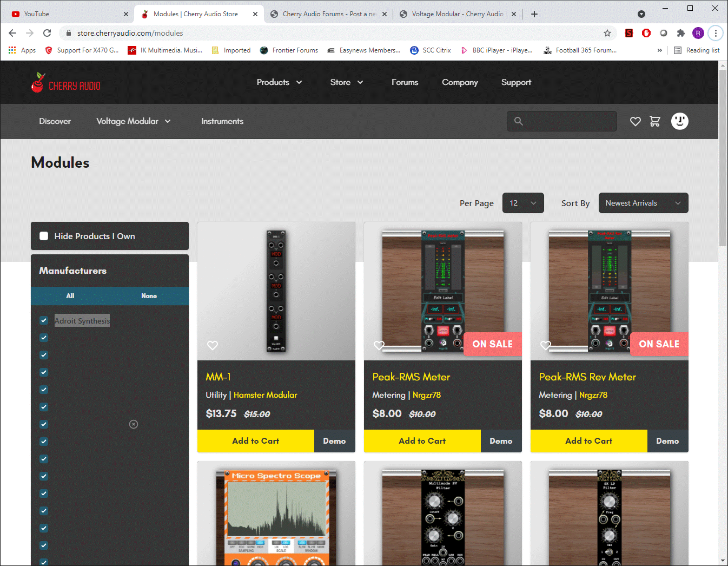Viewport: 728px width, 566px height.
Task: Click the Opera-style red extension icon
Action: click(646, 33)
